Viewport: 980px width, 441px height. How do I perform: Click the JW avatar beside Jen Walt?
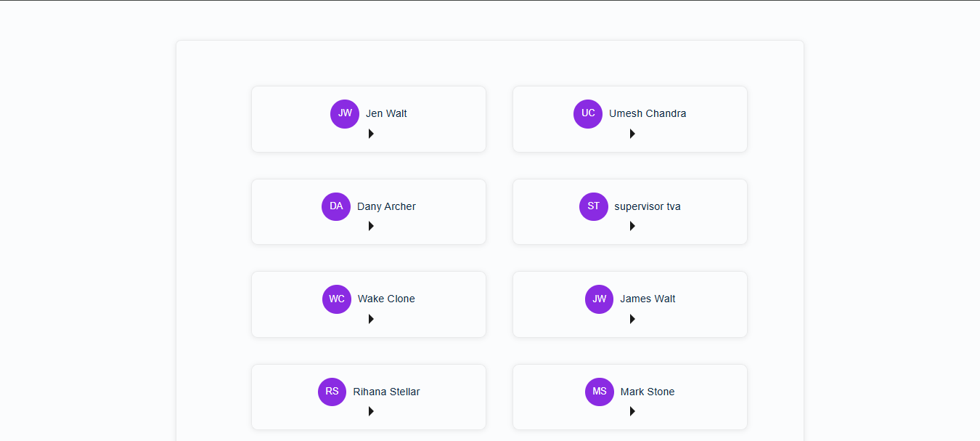pos(345,113)
